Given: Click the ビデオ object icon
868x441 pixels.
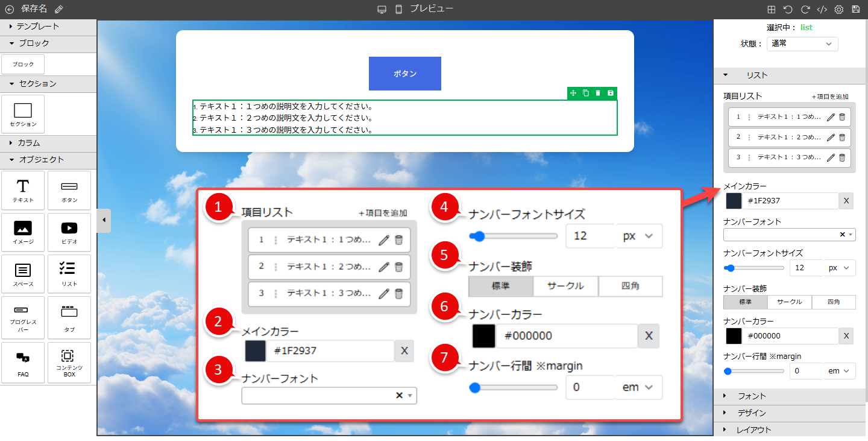Looking at the screenshot, I should tap(69, 232).
